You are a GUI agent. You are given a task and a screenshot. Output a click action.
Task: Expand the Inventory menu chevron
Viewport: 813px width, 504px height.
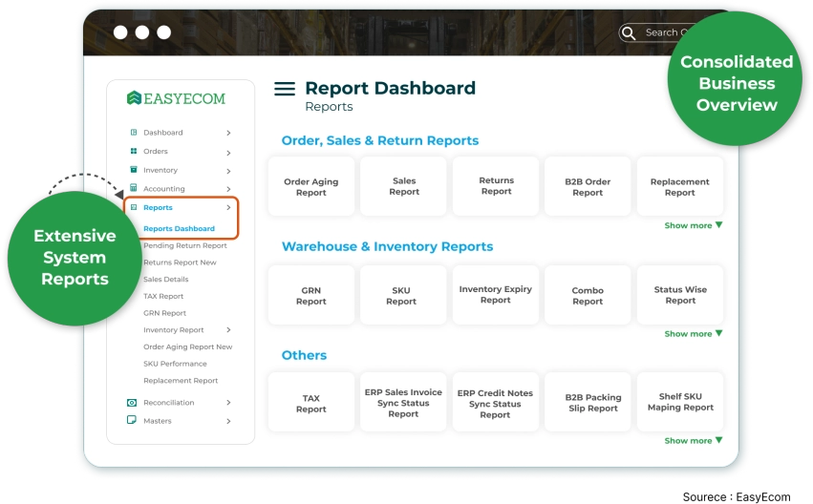228,171
